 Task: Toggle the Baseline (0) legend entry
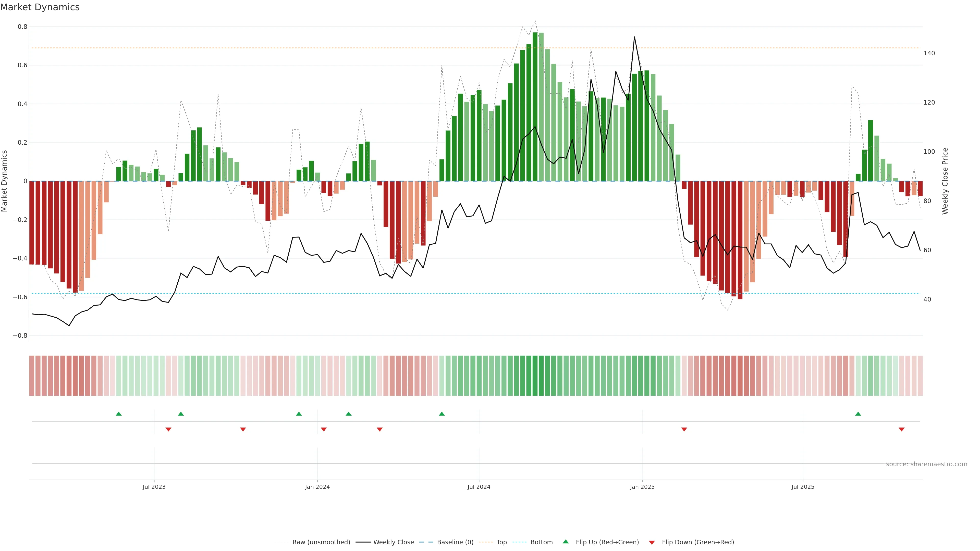(x=455, y=542)
